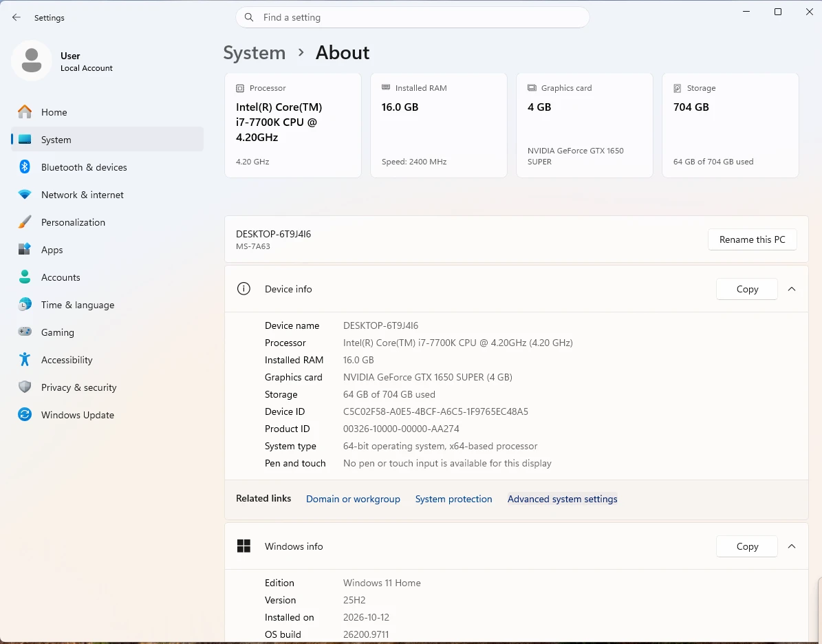Click the Network & internet Wi-Fi icon
822x644 pixels.
click(x=25, y=195)
